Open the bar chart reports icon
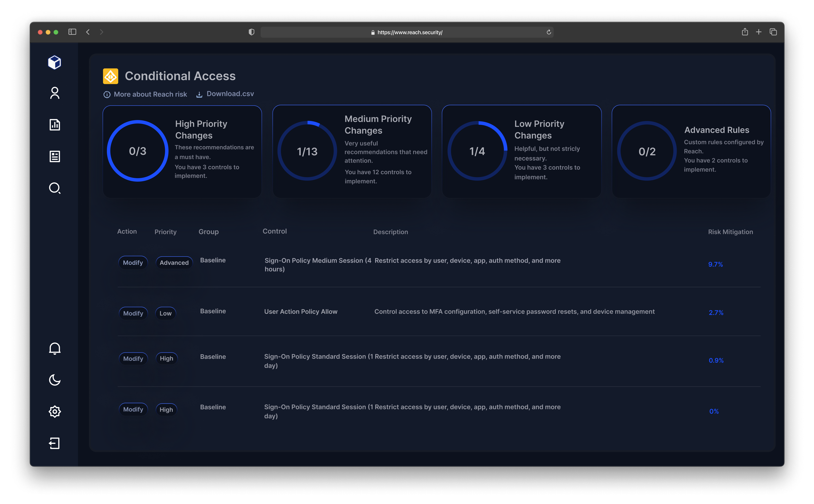 click(55, 125)
